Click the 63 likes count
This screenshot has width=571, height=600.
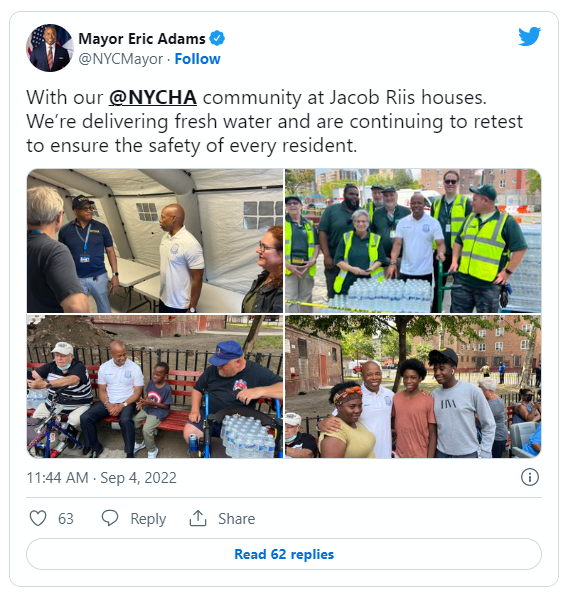pyautogui.click(x=65, y=518)
